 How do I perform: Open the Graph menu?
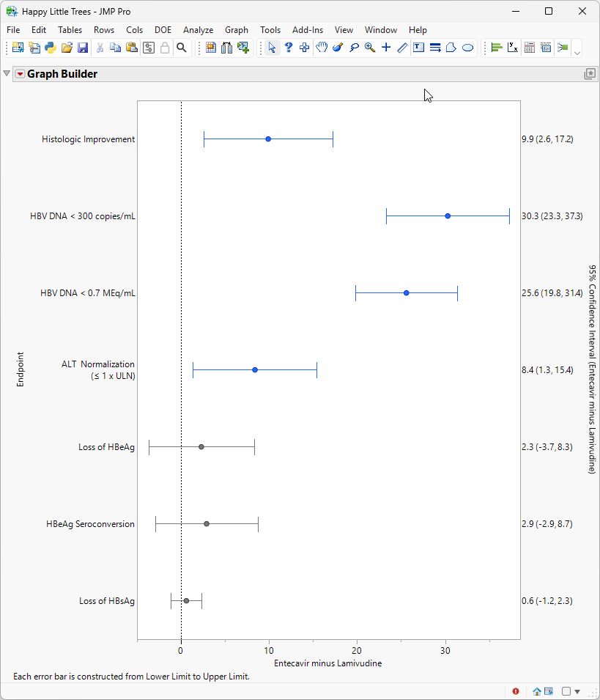(237, 30)
